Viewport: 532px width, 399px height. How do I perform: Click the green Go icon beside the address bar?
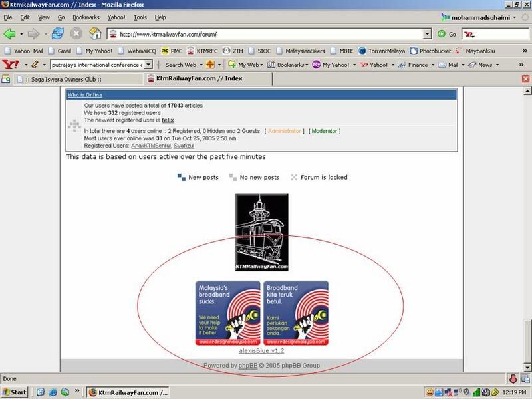click(442, 34)
